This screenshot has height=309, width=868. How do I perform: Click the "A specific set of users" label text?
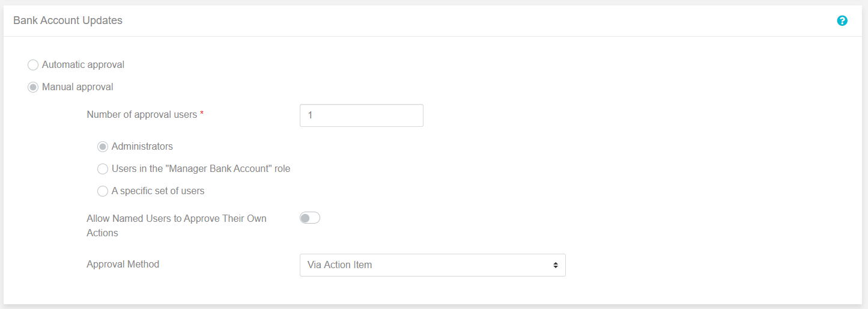pos(158,191)
